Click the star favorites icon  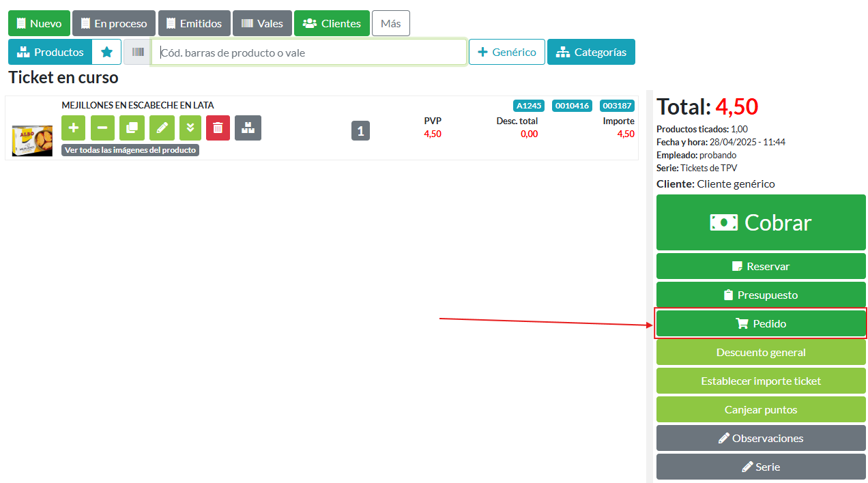106,52
